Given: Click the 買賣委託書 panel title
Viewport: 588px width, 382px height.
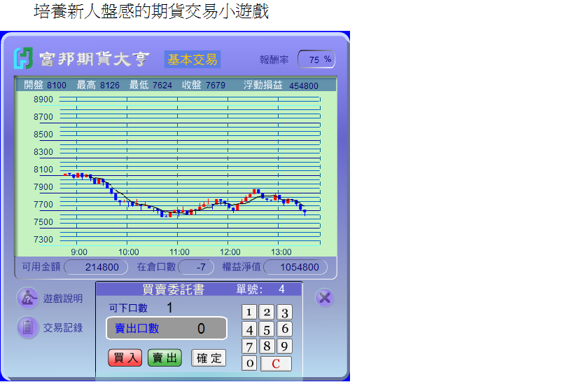Looking at the screenshot, I should pyautogui.click(x=174, y=289).
